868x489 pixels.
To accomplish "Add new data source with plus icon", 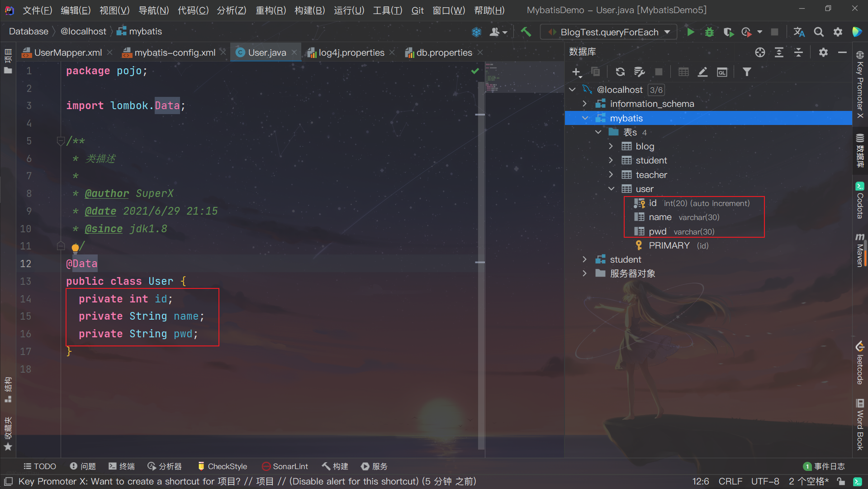I will point(576,72).
